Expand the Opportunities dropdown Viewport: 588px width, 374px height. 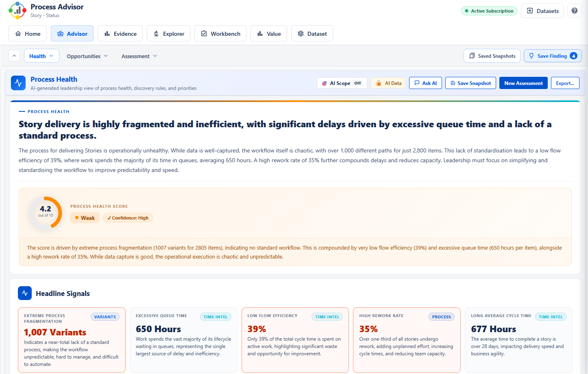pyautogui.click(x=87, y=56)
